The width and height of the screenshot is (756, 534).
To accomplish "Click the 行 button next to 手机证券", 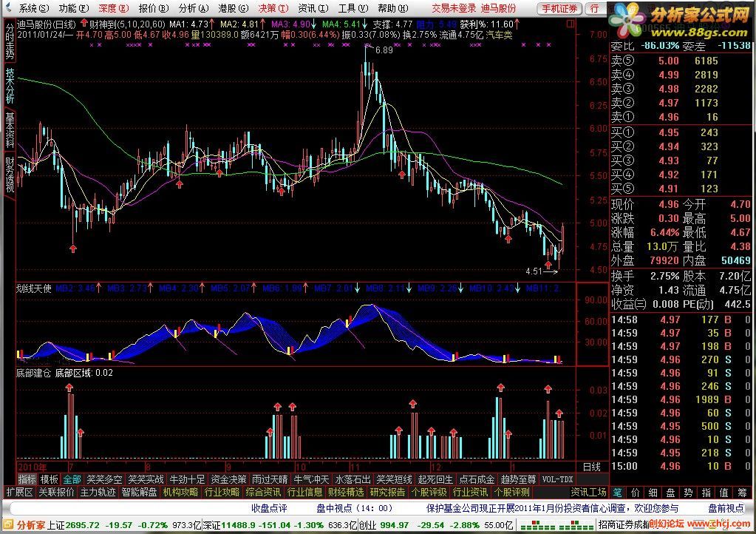I will pyautogui.click(x=596, y=9).
